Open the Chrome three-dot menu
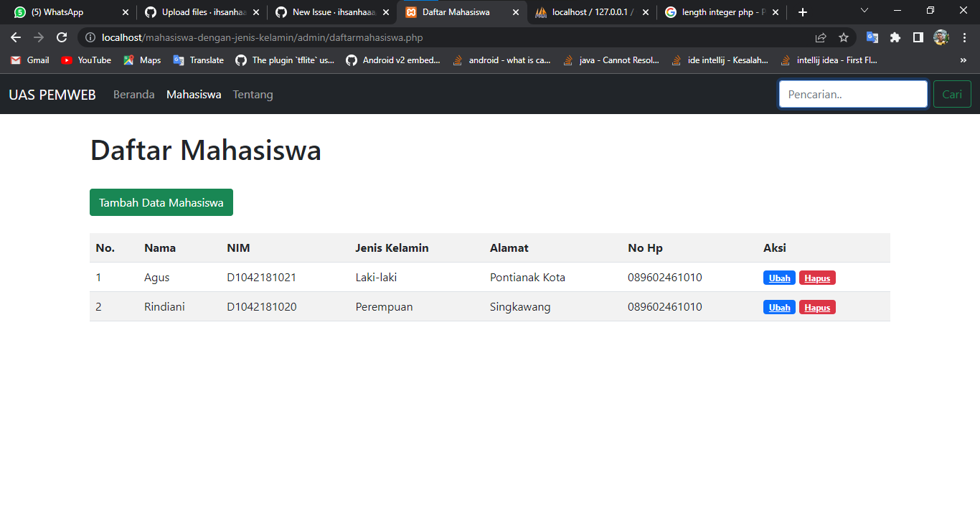The image size is (980, 528). (964, 37)
